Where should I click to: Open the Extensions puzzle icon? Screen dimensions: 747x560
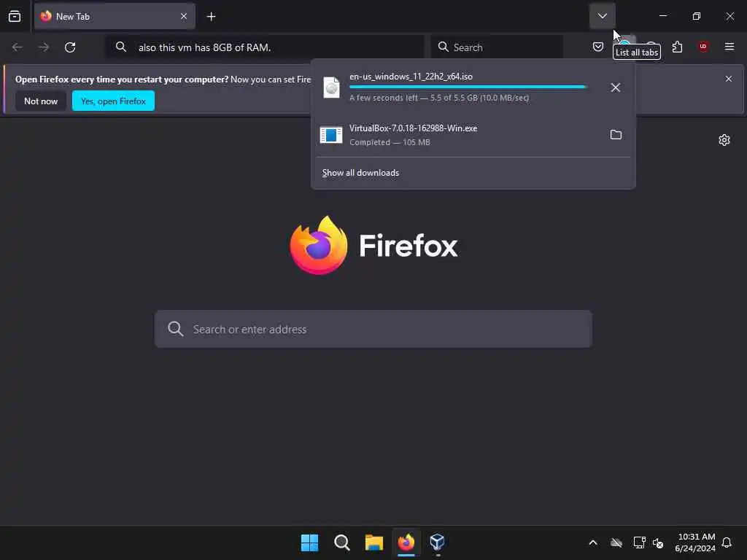[x=677, y=47]
